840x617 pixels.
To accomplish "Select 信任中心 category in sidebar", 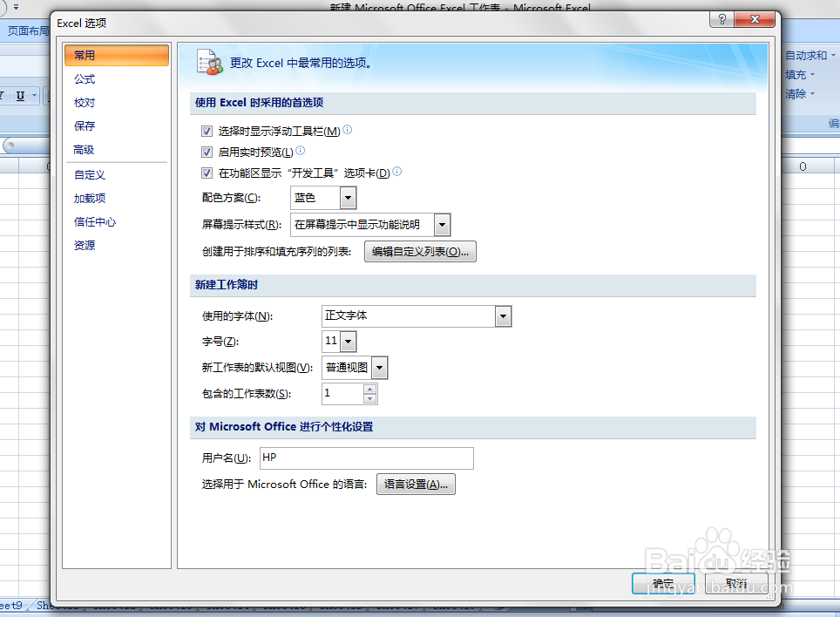I will point(116,222).
